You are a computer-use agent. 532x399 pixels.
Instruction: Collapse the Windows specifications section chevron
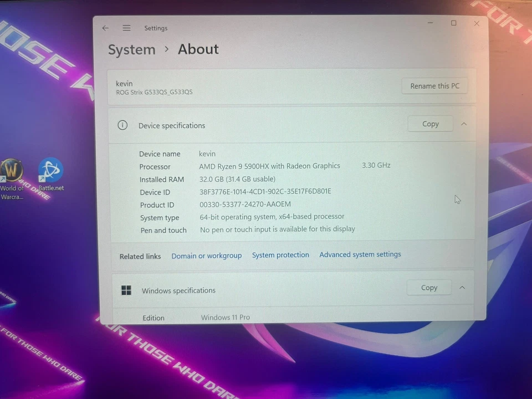click(x=462, y=288)
